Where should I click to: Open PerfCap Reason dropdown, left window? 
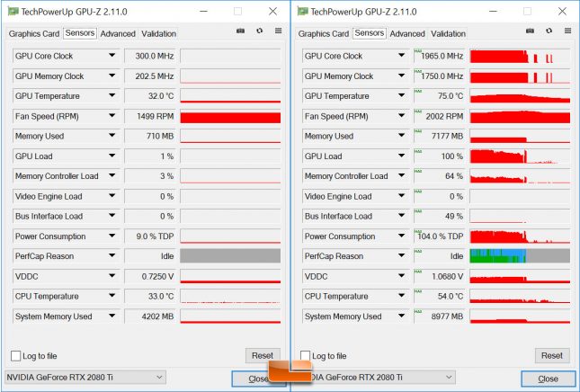point(112,256)
